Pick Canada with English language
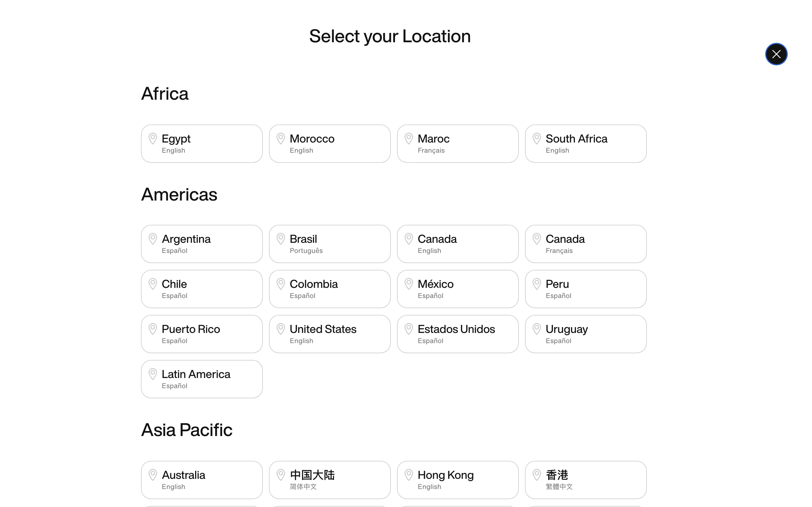The height and width of the screenshot is (507, 812). tap(457, 244)
